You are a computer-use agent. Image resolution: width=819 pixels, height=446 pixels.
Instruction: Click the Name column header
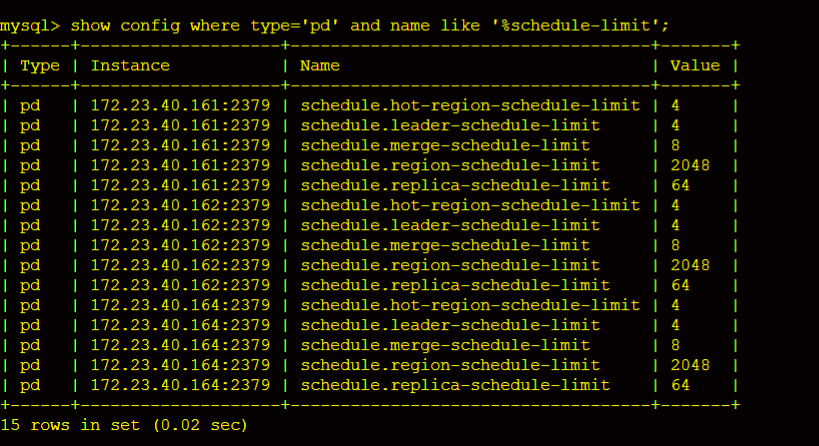[320, 66]
